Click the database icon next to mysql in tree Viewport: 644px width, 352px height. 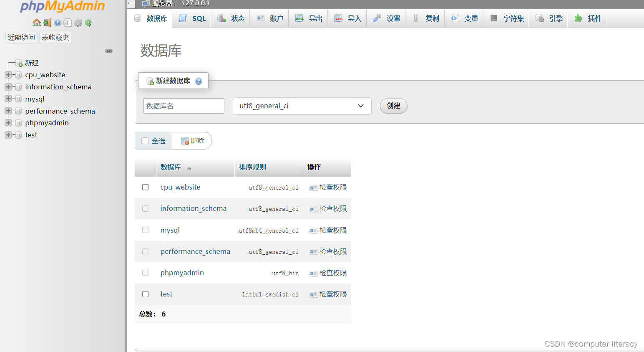coord(18,99)
